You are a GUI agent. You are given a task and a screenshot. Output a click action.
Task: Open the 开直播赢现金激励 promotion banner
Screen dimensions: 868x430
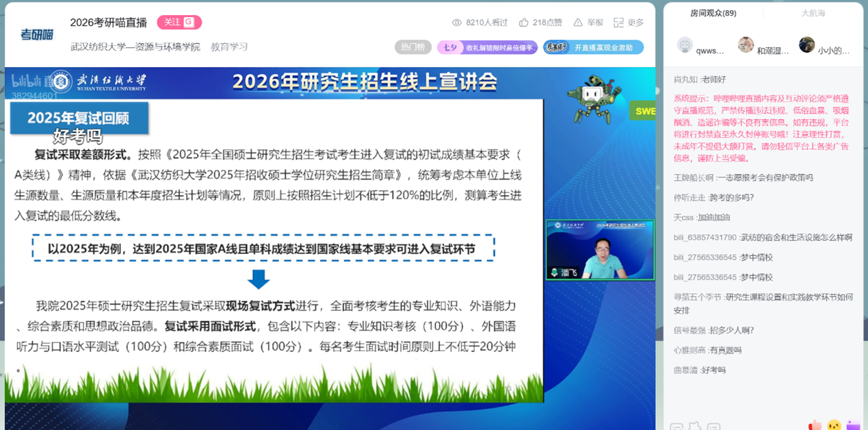(593, 47)
